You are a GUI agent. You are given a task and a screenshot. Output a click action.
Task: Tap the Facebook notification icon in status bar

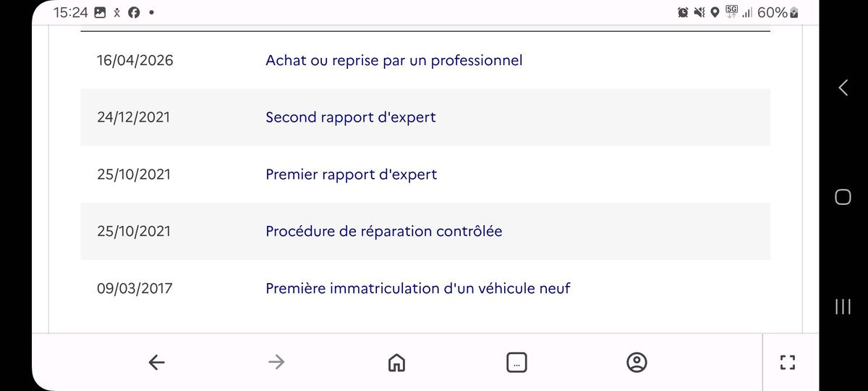134,12
